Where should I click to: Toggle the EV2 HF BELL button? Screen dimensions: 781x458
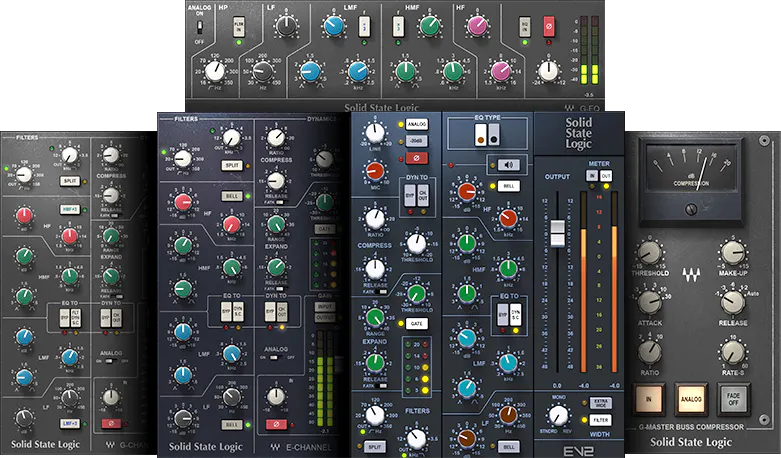point(509,186)
